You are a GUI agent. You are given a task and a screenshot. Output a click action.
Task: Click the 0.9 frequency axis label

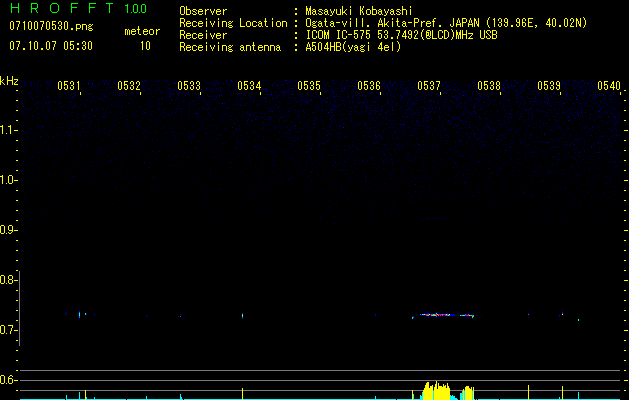(x=7, y=230)
